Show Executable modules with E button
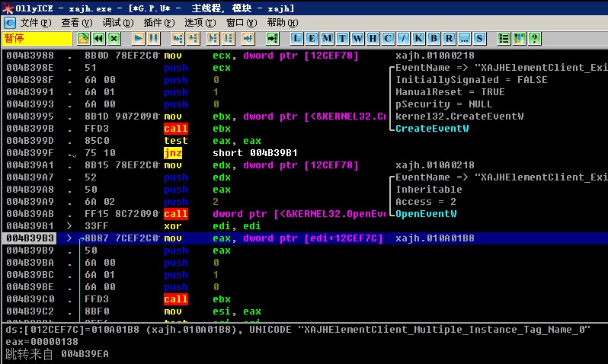Screen dimensions: 608x364 point(312,38)
